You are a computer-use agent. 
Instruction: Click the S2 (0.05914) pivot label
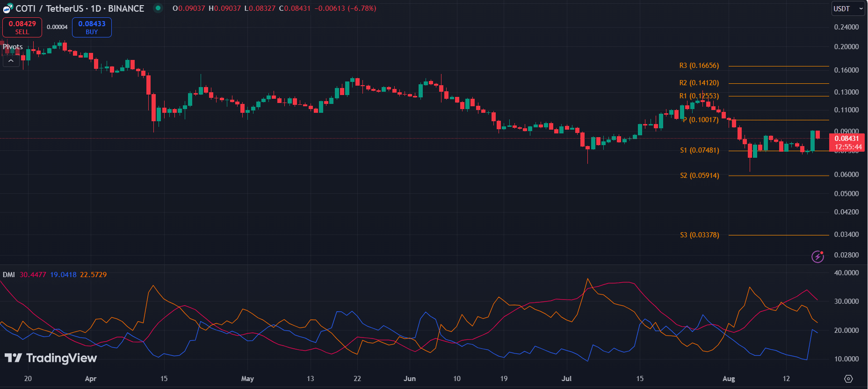tap(700, 176)
